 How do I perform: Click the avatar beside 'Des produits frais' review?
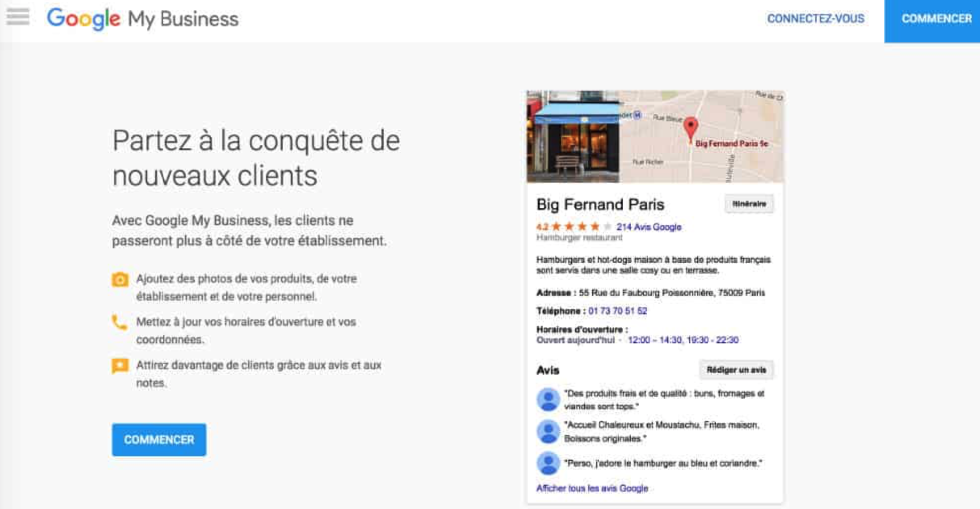click(548, 399)
